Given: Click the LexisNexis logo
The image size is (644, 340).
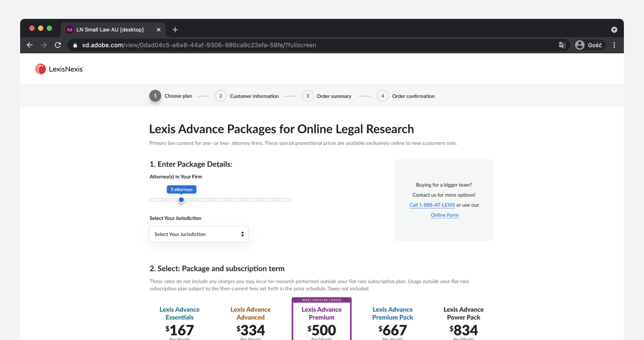Looking at the screenshot, I should click(59, 69).
